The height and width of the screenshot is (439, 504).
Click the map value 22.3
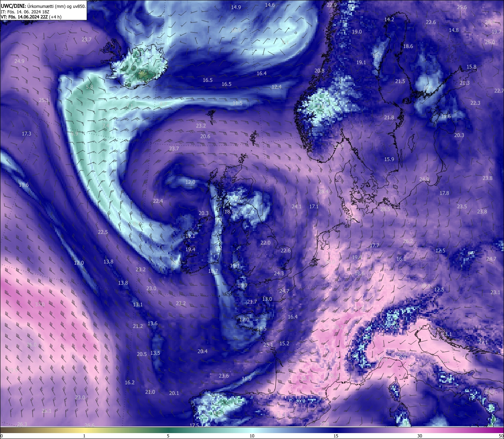point(475,103)
